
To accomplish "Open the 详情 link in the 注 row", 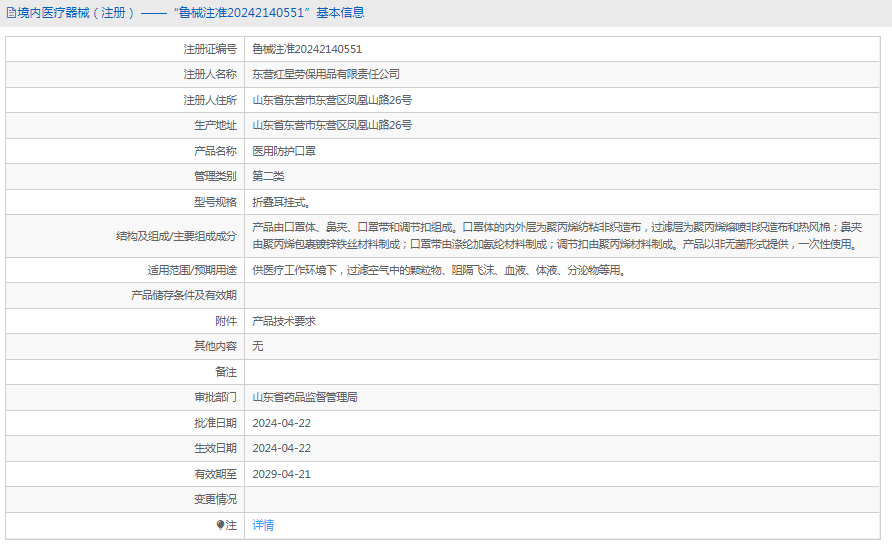I will (x=263, y=525).
